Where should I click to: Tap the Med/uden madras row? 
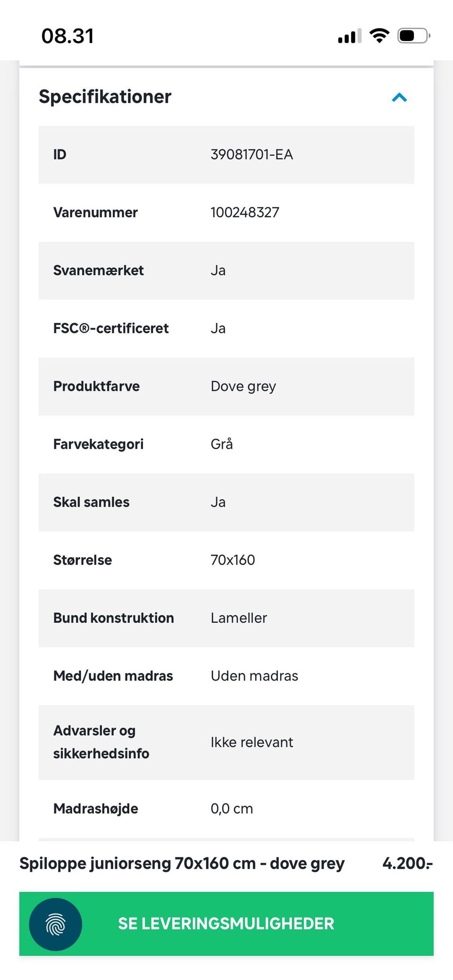pos(226,676)
